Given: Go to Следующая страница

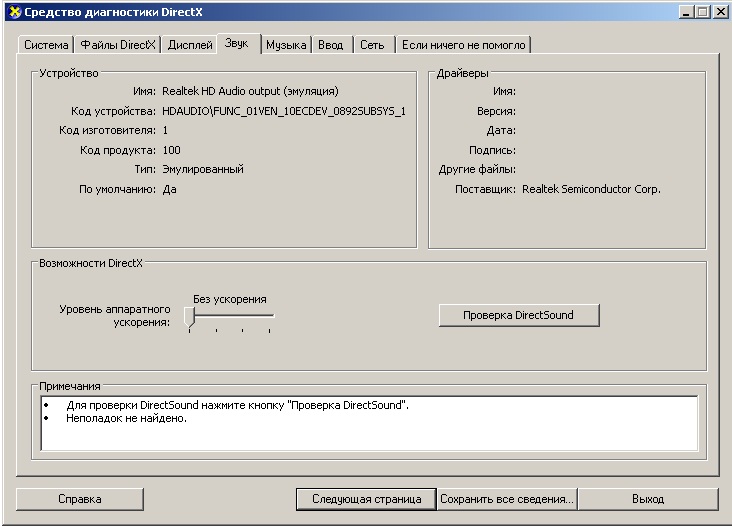Looking at the screenshot, I should [x=366, y=499].
